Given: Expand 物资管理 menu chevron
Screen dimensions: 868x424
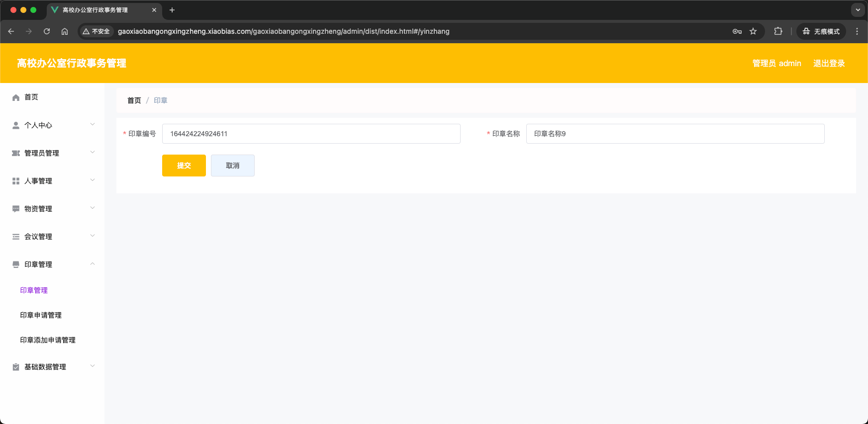Looking at the screenshot, I should coord(93,208).
